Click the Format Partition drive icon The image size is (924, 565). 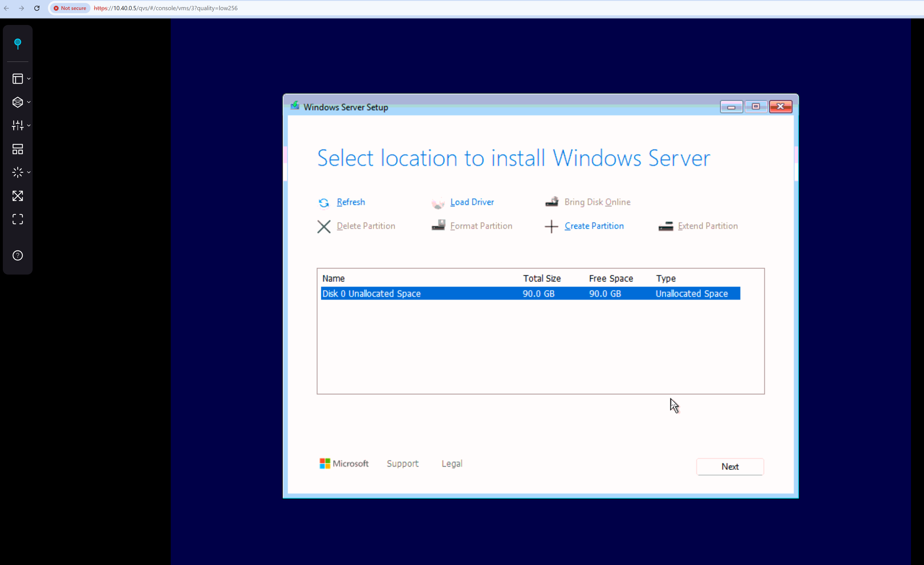[x=438, y=225]
